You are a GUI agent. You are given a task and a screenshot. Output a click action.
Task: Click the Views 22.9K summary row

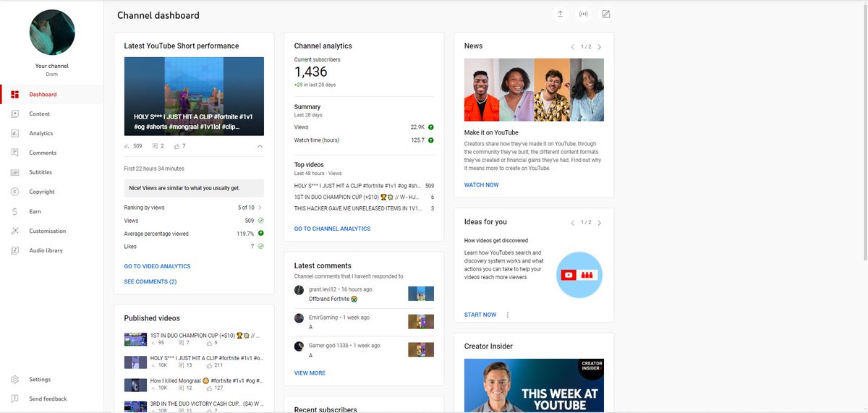tap(364, 127)
